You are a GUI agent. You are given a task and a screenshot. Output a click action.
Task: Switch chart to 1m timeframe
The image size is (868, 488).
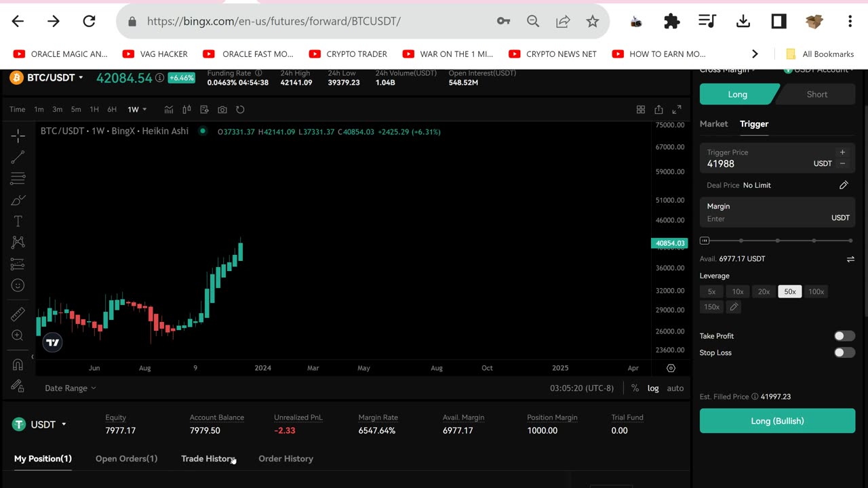point(39,109)
